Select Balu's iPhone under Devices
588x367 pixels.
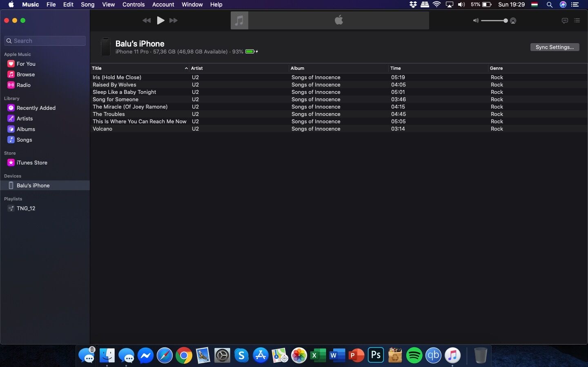[45, 185]
